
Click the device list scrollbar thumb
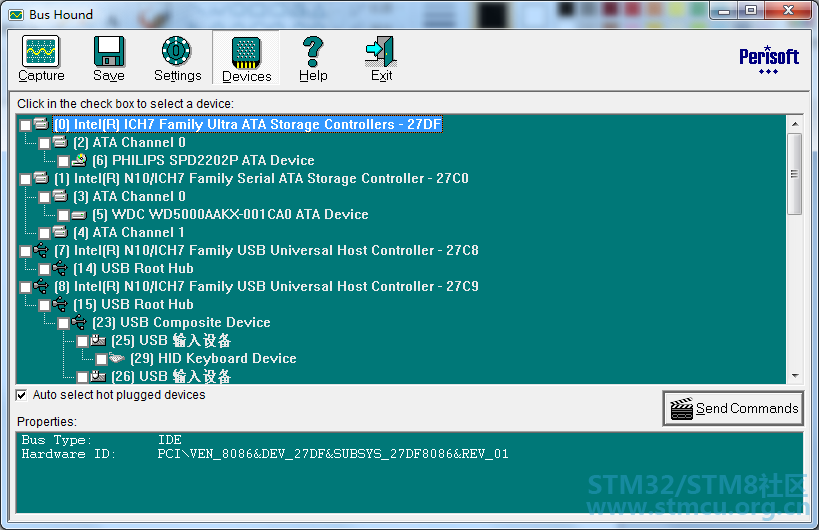794,174
